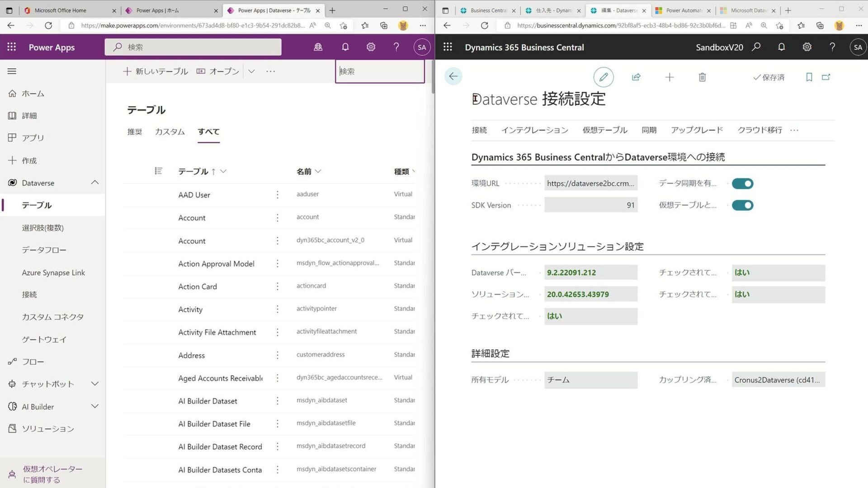The width and height of the screenshot is (868, 488).
Task: Click the list view icon beside table header
Action: click(158, 171)
